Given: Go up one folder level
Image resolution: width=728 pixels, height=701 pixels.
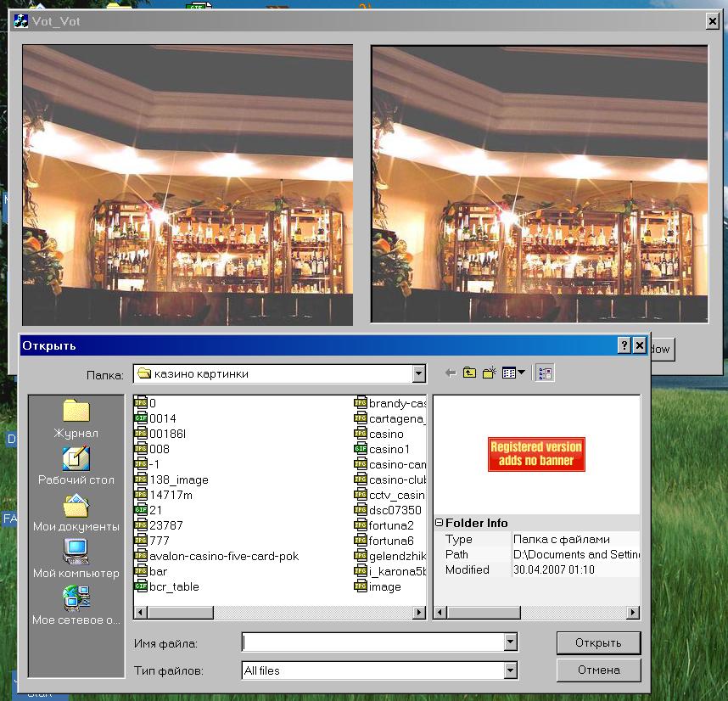Looking at the screenshot, I should coord(469,373).
